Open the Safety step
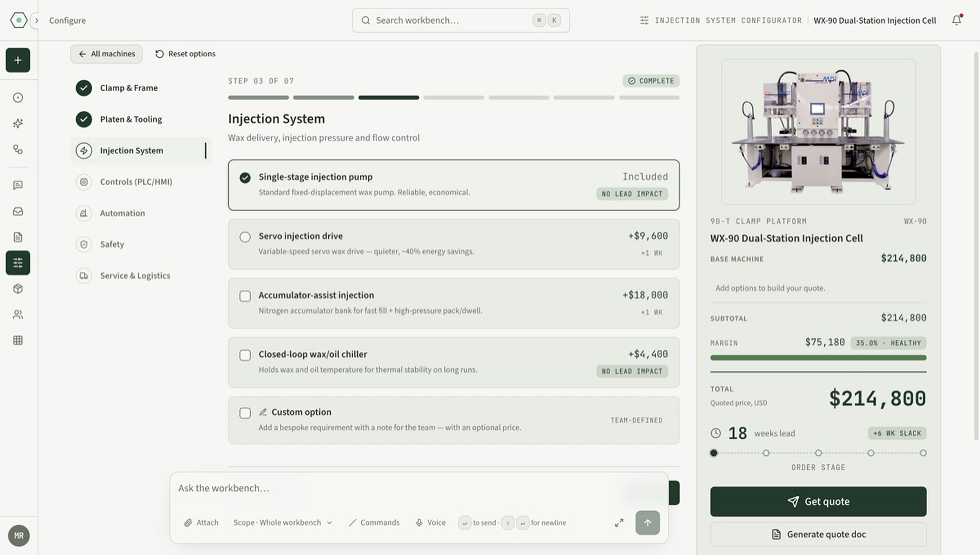Viewport: 980px width, 555px height. tap(141, 244)
